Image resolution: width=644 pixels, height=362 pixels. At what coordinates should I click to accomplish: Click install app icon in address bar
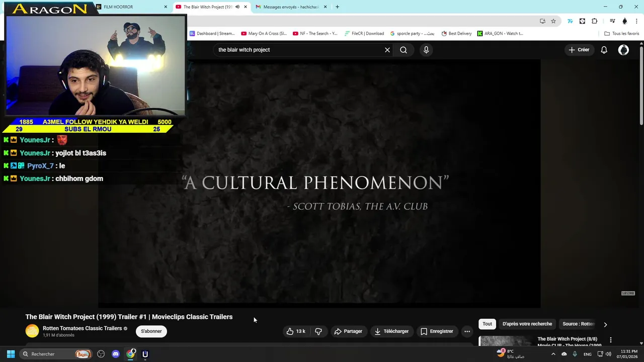tap(542, 21)
